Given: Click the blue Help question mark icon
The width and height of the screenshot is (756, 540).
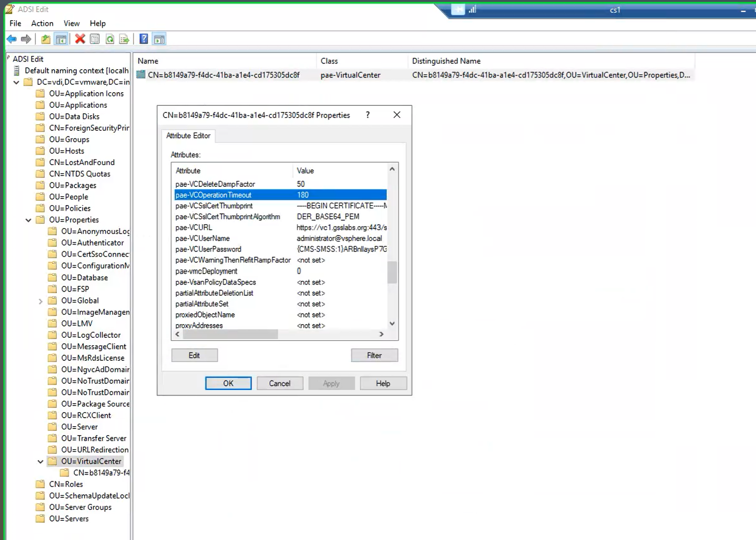Looking at the screenshot, I should tap(144, 40).
